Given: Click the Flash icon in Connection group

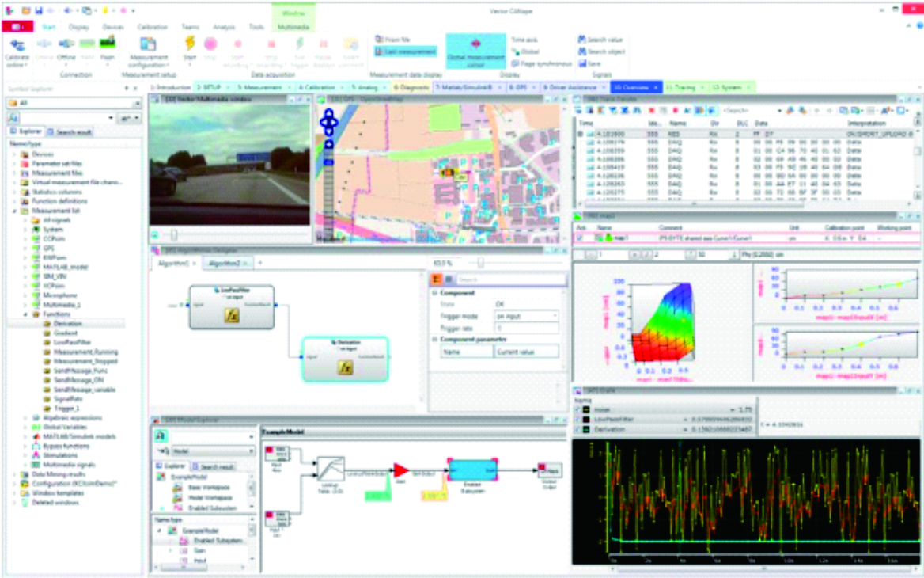Looking at the screenshot, I should pyautogui.click(x=108, y=44).
